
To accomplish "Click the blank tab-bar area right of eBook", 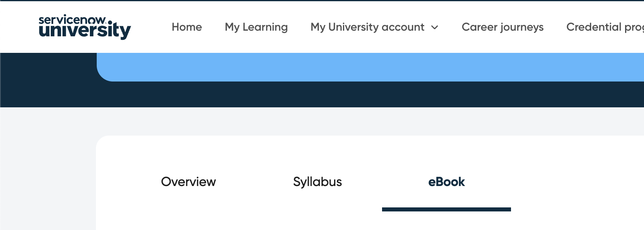I will tap(572, 182).
